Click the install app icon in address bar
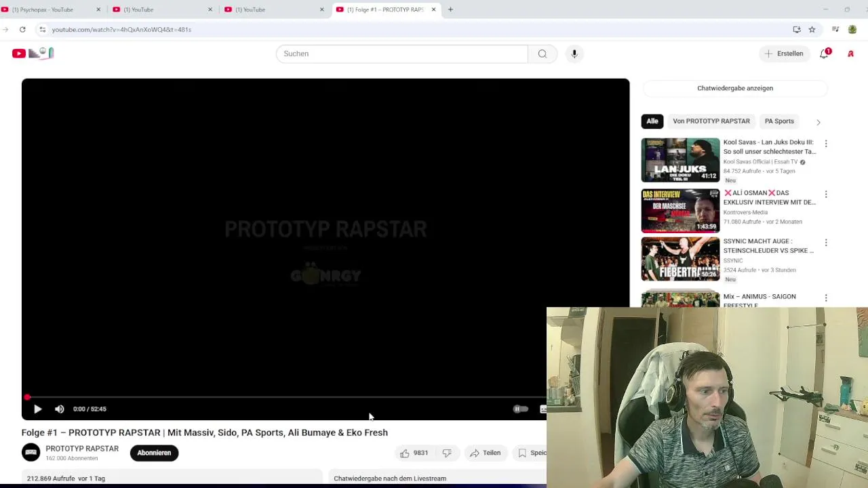This screenshot has height=488, width=868. (x=797, y=30)
